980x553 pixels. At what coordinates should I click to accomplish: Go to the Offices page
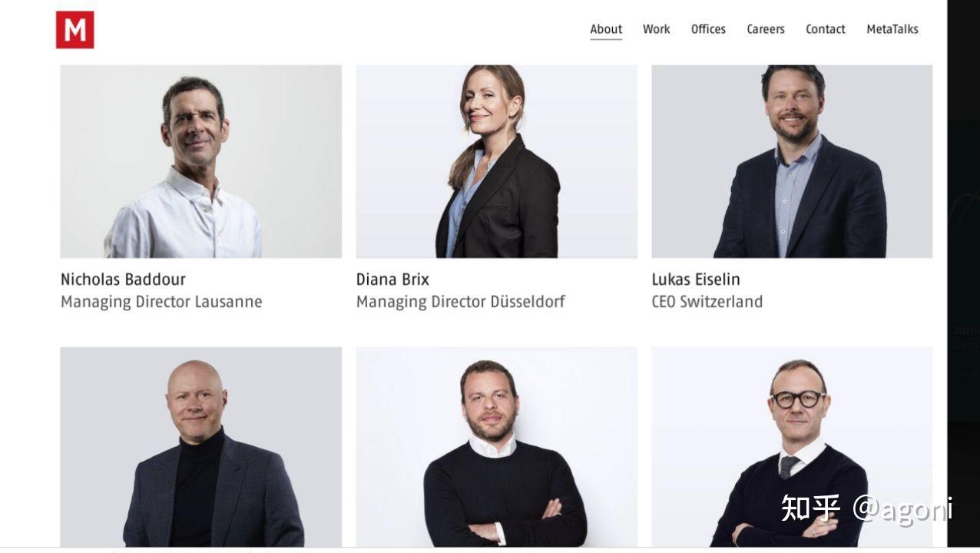click(x=708, y=29)
